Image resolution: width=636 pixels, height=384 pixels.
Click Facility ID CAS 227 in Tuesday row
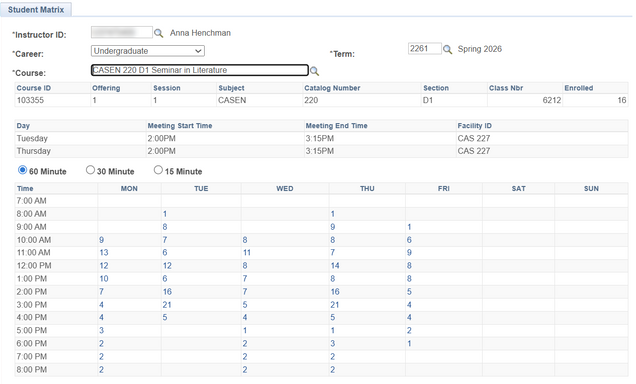(x=474, y=138)
